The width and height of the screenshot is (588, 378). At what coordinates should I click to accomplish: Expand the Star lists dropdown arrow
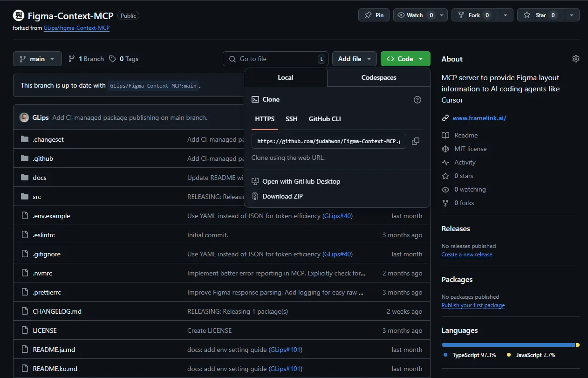click(572, 15)
